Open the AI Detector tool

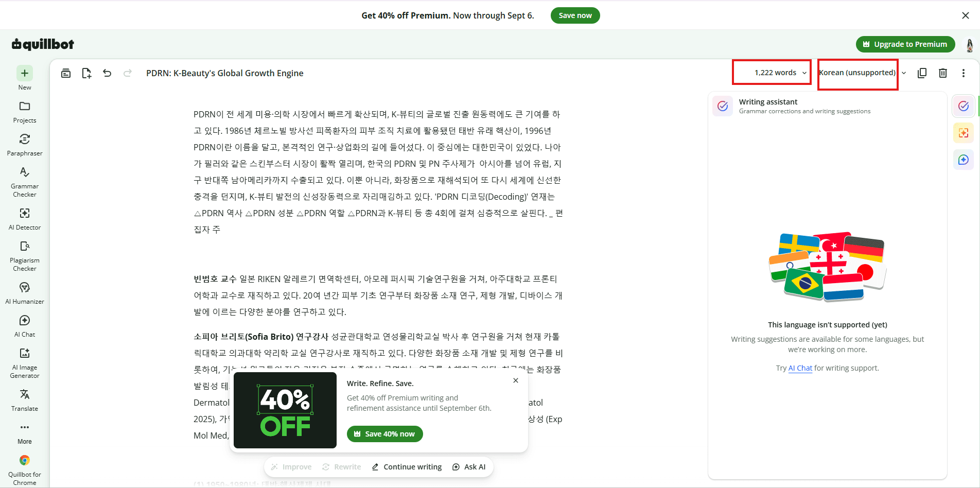pos(25,219)
